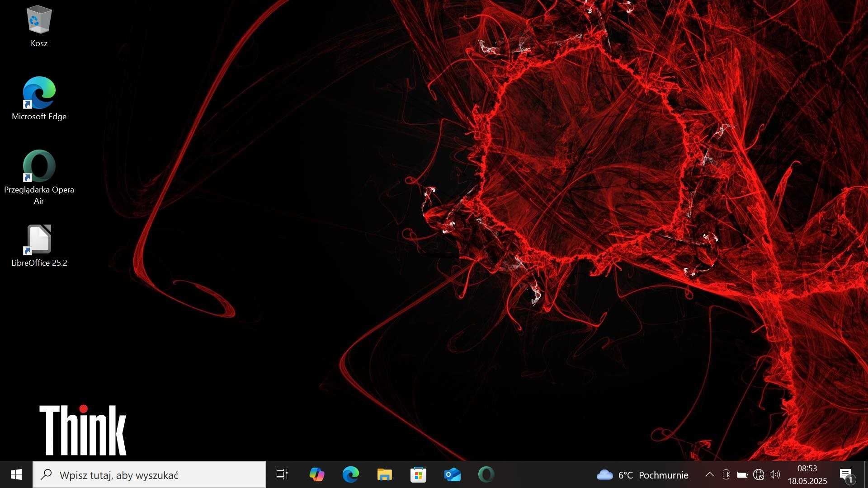Open the clock and calendar flyout 08:53
The width and height of the screenshot is (868, 488).
[x=807, y=474]
